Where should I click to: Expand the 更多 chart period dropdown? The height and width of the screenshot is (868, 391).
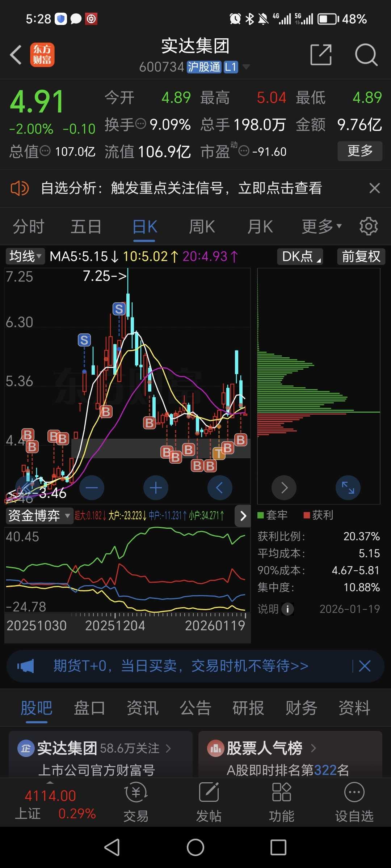(321, 227)
